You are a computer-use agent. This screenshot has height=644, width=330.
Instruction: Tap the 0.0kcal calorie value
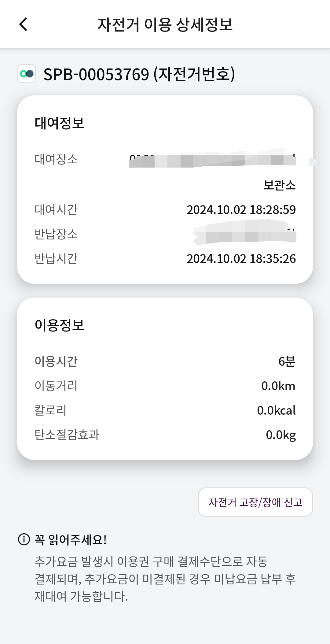tap(276, 410)
